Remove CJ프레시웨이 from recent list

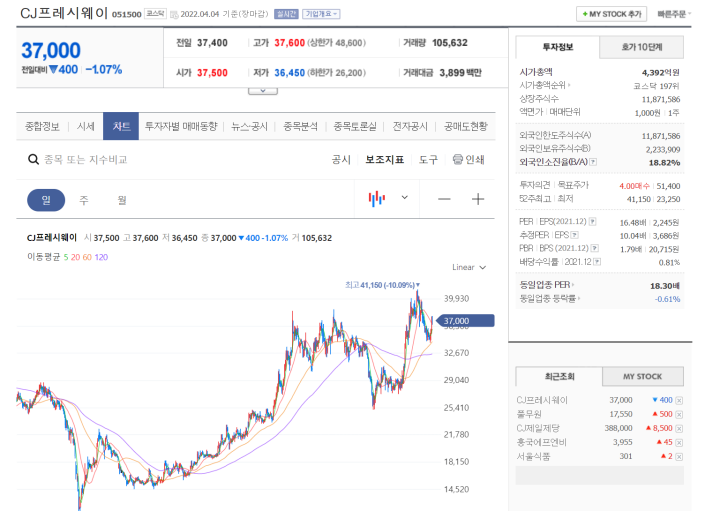679,400
